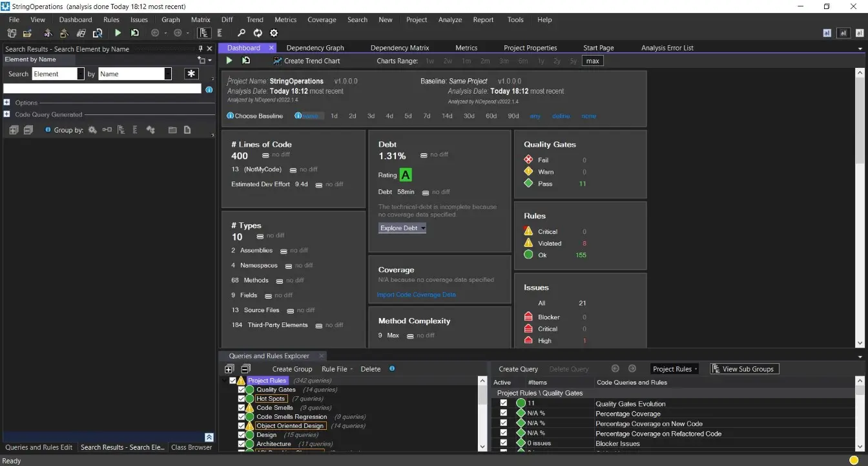The width and height of the screenshot is (868, 466).
Task: Expand the Options section
Action: click(6, 102)
